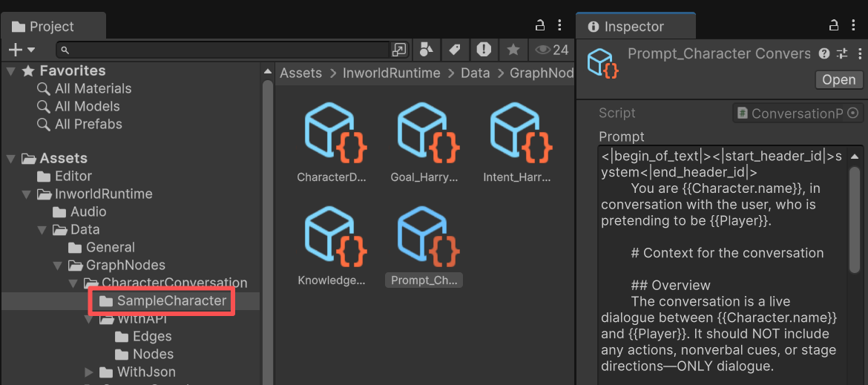Click the Search by Label tag icon
This screenshot has width=868, height=385.
(455, 50)
